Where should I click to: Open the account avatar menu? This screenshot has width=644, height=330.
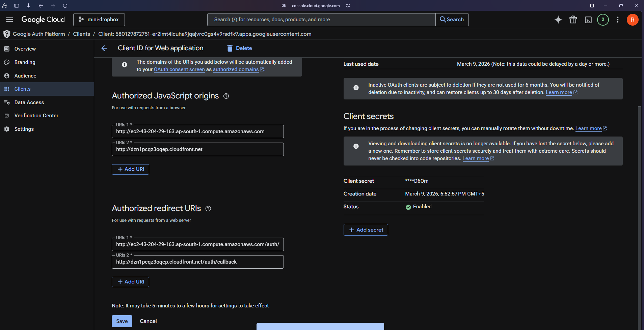pyautogui.click(x=632, y=20)
